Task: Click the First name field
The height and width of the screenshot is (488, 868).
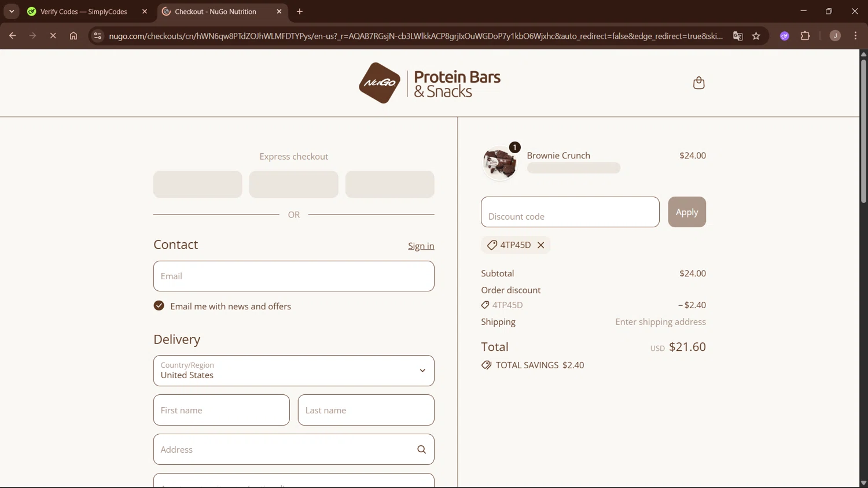Action: pyautogui.click(x=222, y=410)
